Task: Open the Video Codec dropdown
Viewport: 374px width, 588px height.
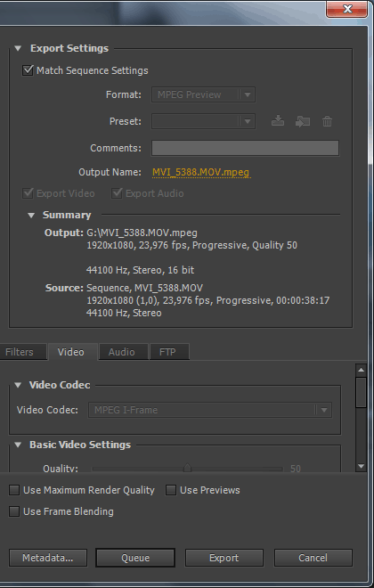Action: [x=210, y=410]
